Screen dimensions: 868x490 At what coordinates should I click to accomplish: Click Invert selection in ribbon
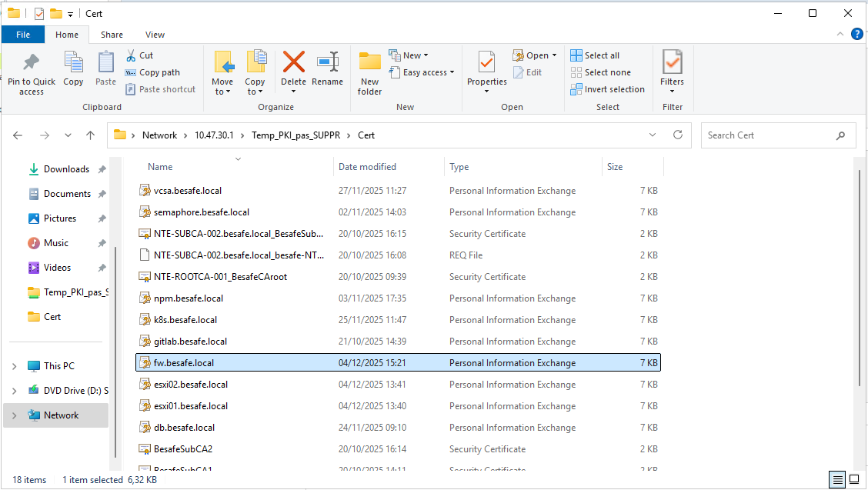click(x=607, y=89)
